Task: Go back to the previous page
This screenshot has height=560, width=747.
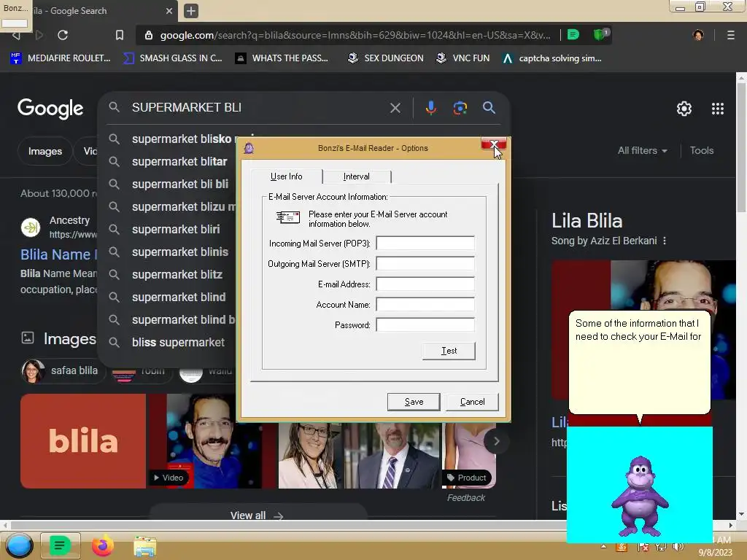Action: [x=16, y=35]
